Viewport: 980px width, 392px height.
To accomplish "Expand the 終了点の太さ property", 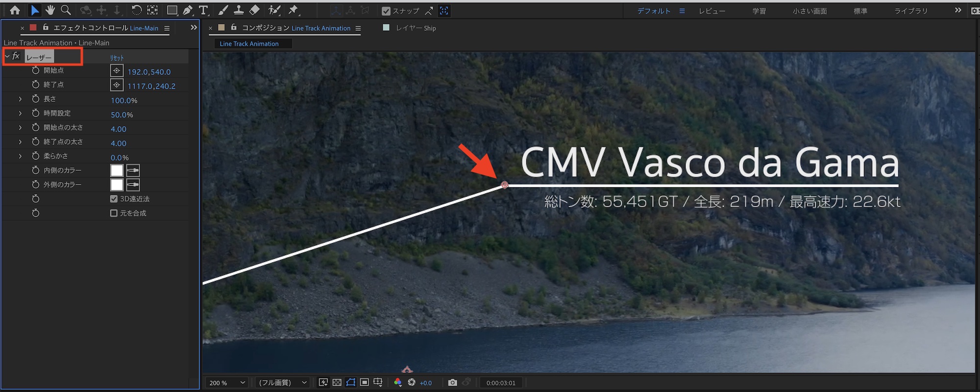I will [20, 141].
